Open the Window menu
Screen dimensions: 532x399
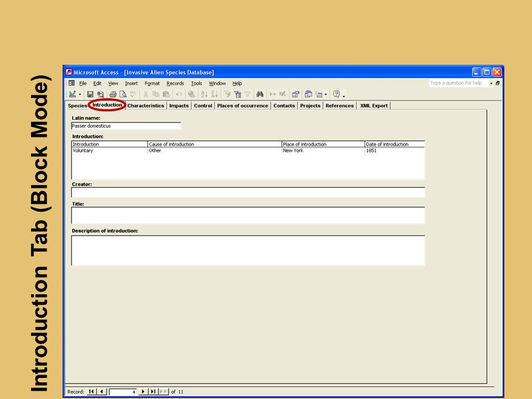[x=217, y=83]
